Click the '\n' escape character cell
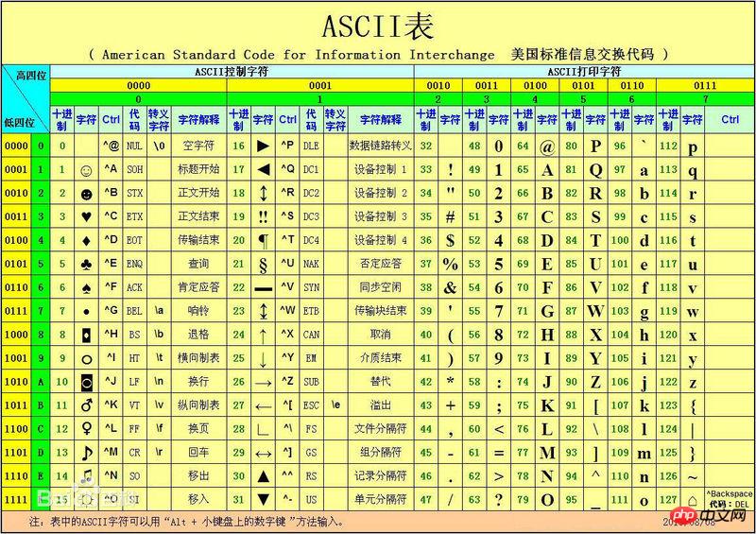756x534 pixels. 159,381
